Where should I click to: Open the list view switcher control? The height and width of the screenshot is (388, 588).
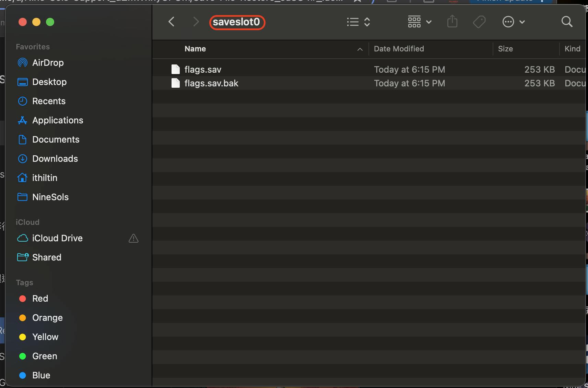(358, 22)
